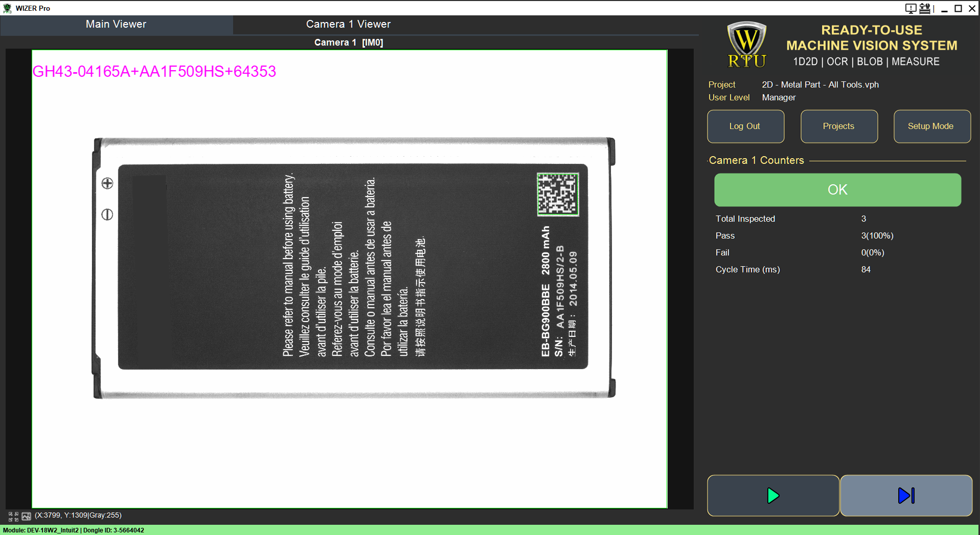
Task: Click the fit-to-window expand arrows icon
Action: [13, 516]
